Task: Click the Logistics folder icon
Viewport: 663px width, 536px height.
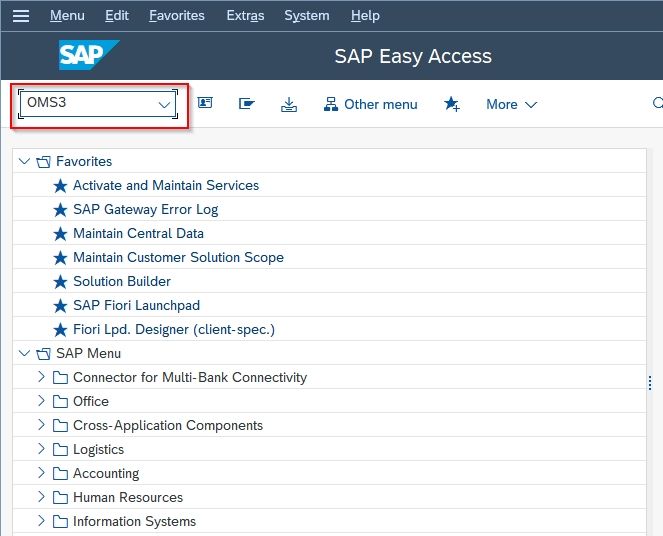Action: pyautogui.click(x=60, y=449)
